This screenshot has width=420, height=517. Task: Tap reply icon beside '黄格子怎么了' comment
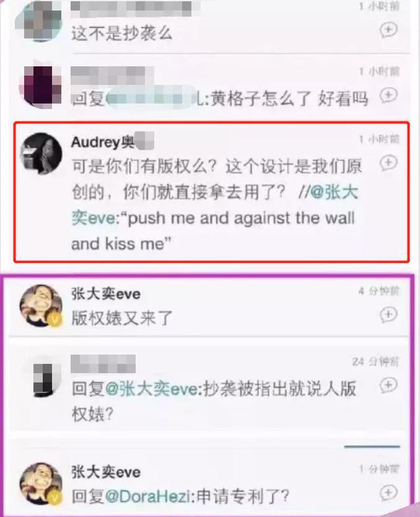(x=388, y=96)
